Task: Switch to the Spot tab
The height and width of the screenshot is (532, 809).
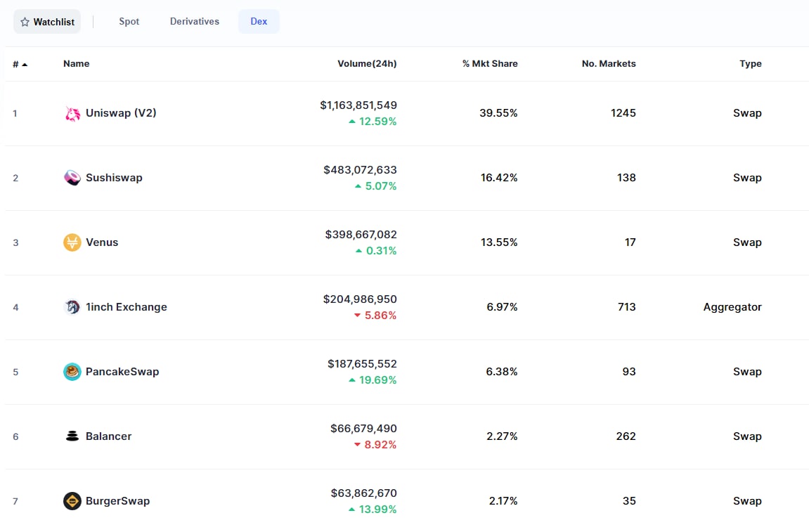Action: click(x=129, y=22)
